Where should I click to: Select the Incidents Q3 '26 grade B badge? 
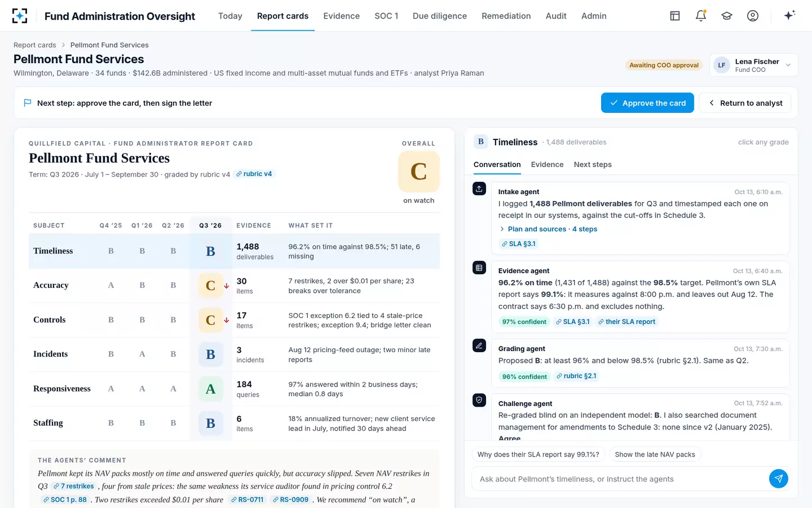click(x=210, y=354)
